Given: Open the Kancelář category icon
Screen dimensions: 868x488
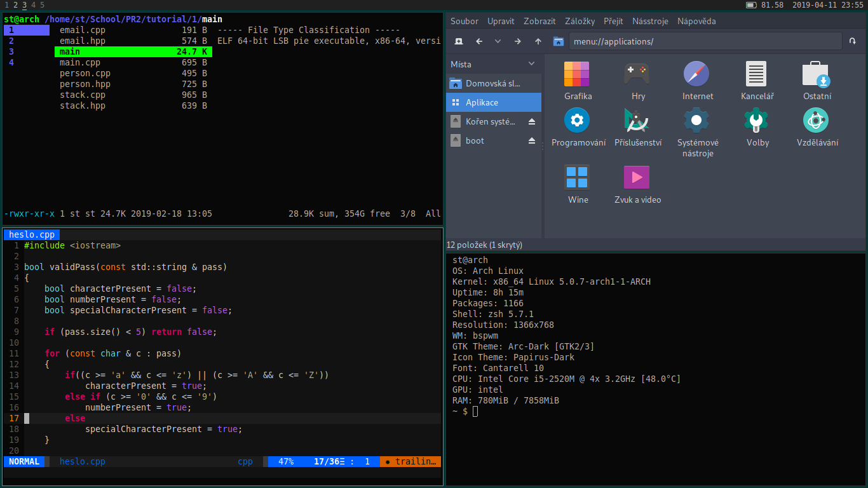Looking at the screenshot, I should point(756,74).
